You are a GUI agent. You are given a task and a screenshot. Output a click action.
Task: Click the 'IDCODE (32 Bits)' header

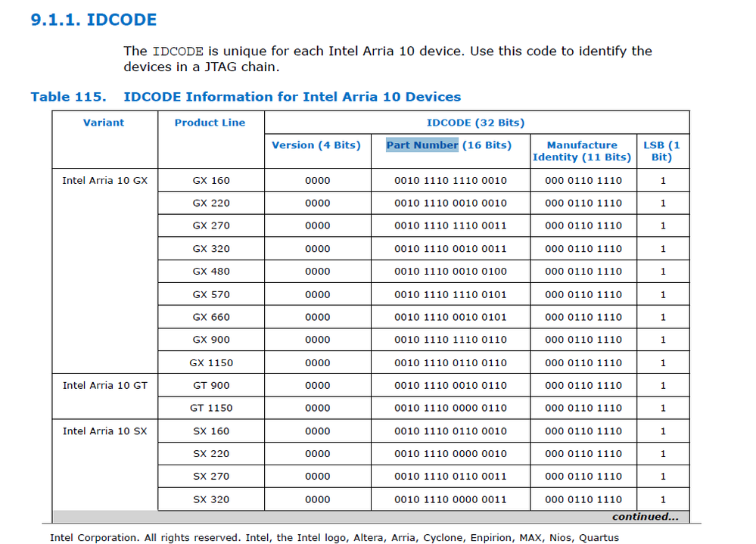pos(475,123)
